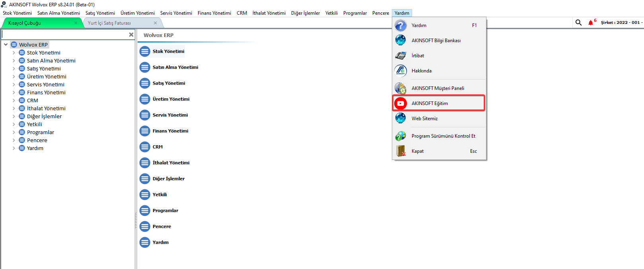The image size is (644, 269).
Task: Click the Hakkında AKINSOFT logo icon
Action: tap(401, 71)
